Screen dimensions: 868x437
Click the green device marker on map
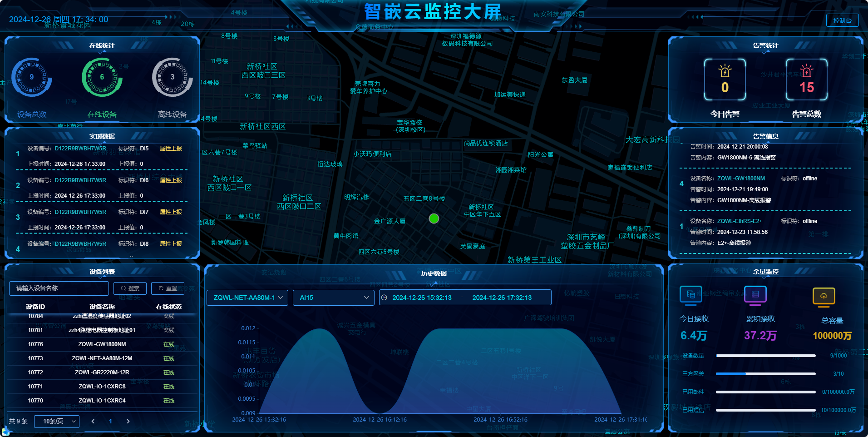[x=434, y=219]
